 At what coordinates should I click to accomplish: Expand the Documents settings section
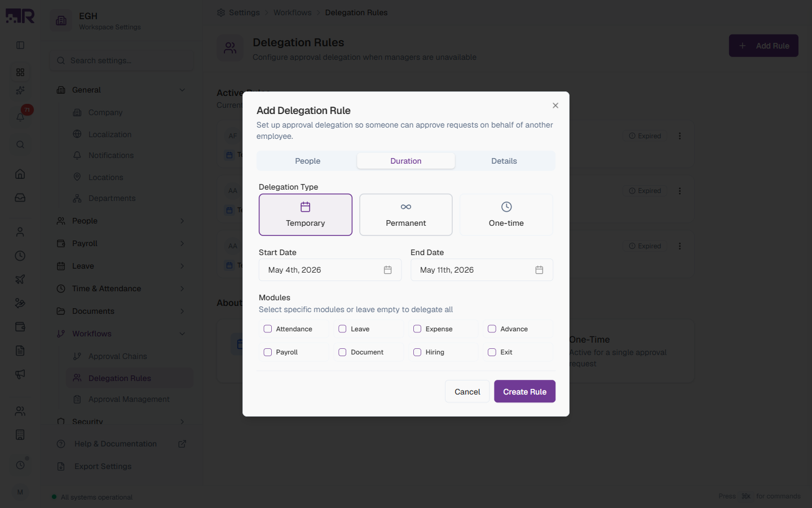point(122,311)
